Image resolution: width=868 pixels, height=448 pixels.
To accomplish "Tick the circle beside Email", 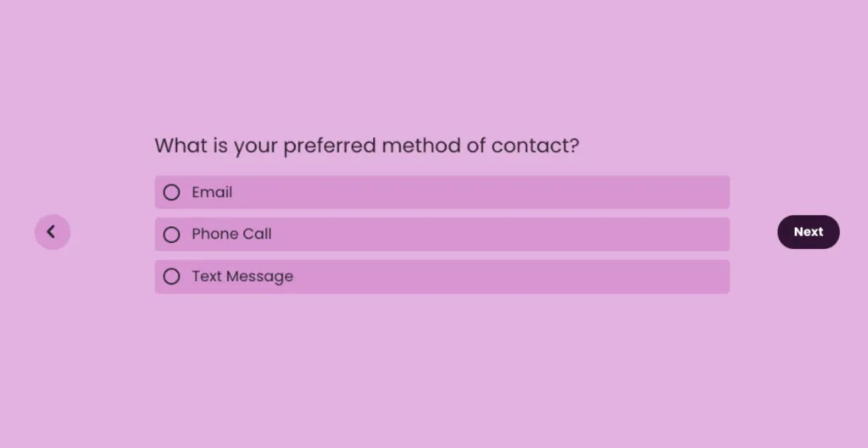I will [x=171, y=192].
